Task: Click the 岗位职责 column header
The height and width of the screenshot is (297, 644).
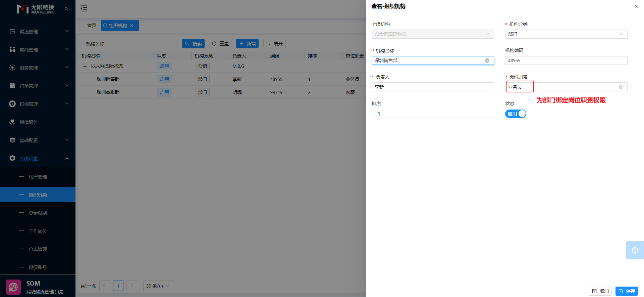Action: [355, 56]
